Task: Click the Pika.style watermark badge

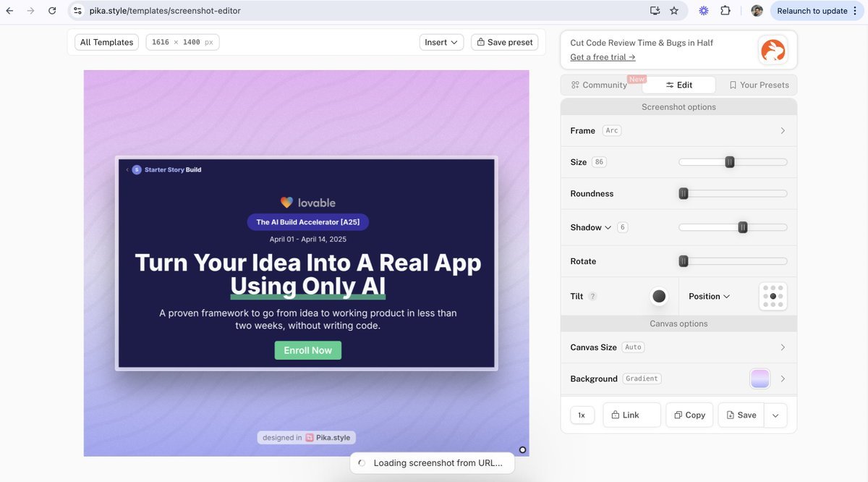Action: [x=307, y=438]
